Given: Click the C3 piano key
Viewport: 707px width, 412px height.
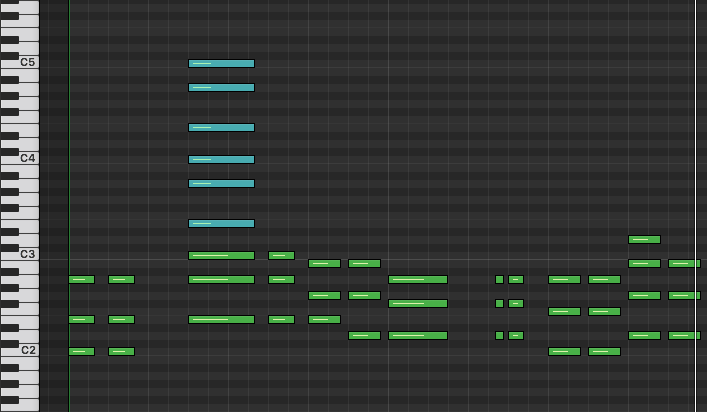Looking at the screenshot, I should click(x=19, y=254).
